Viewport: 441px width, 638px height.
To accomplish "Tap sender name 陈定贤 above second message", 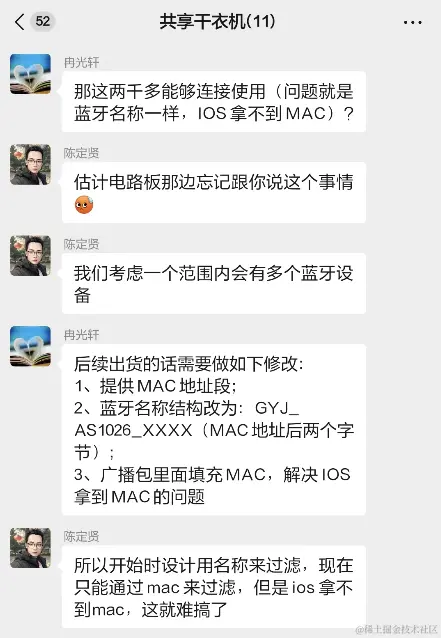I will click(81, 153).
